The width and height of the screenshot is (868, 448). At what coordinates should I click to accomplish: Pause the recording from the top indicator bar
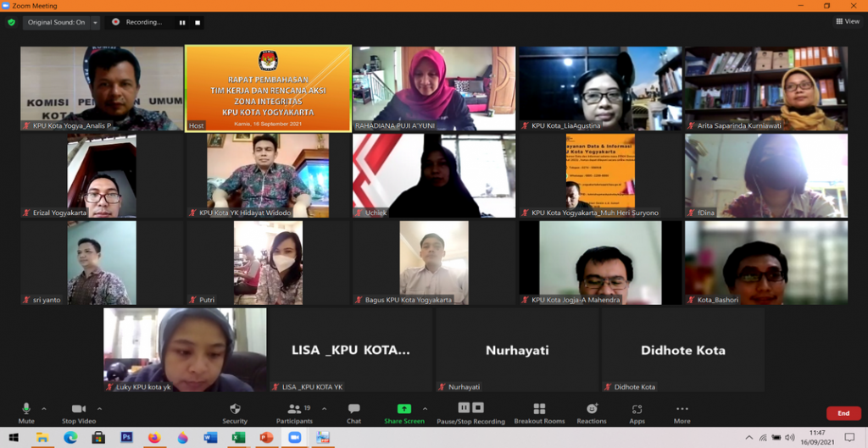pos(182,23)
